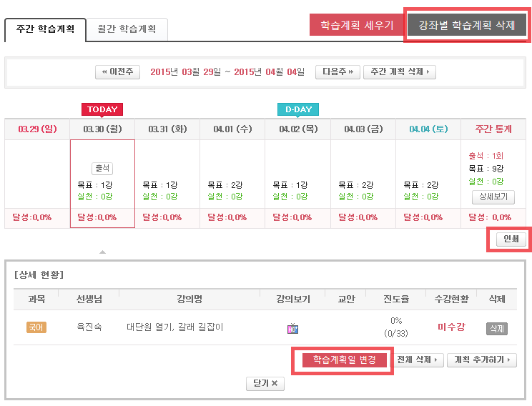
Task: Click the 전체 삭제 button
Action: click(x=419, y=360)
